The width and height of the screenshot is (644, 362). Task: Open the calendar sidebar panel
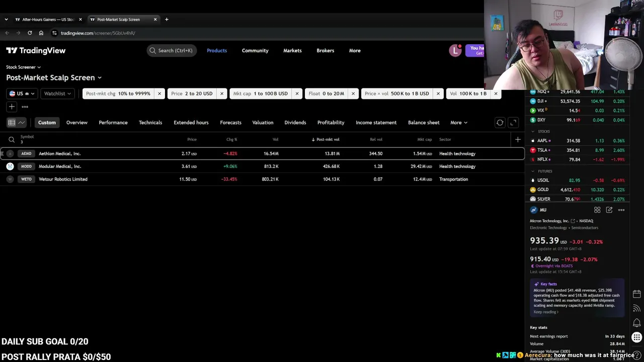[637, 294]
